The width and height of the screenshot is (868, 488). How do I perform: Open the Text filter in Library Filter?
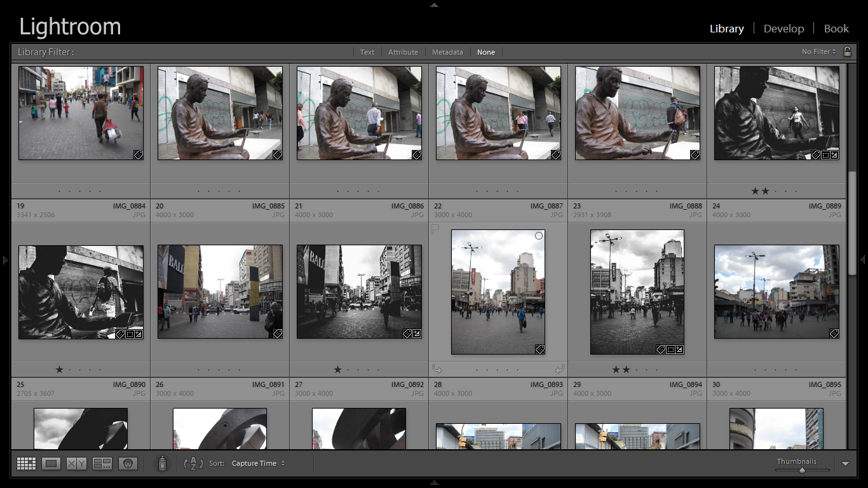pos(367,52)
